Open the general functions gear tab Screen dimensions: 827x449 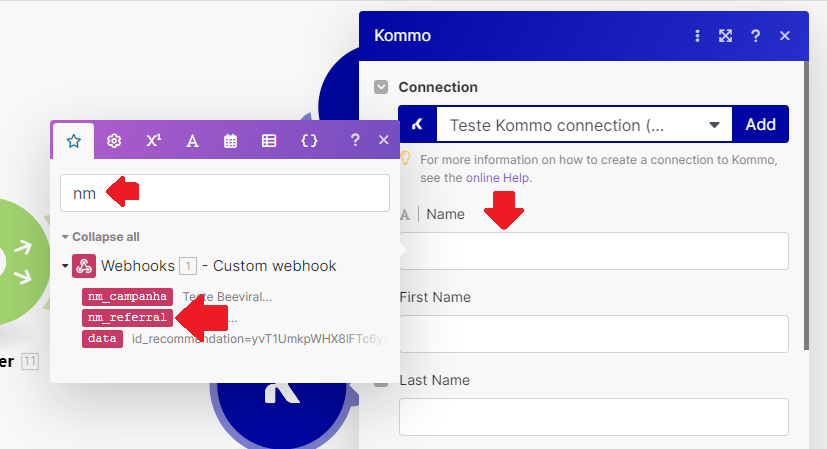click(114, 141)
